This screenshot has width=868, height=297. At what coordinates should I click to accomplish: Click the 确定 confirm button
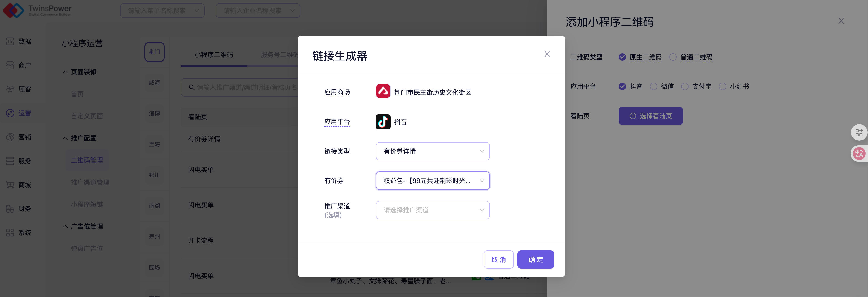[x=535, y=260]
